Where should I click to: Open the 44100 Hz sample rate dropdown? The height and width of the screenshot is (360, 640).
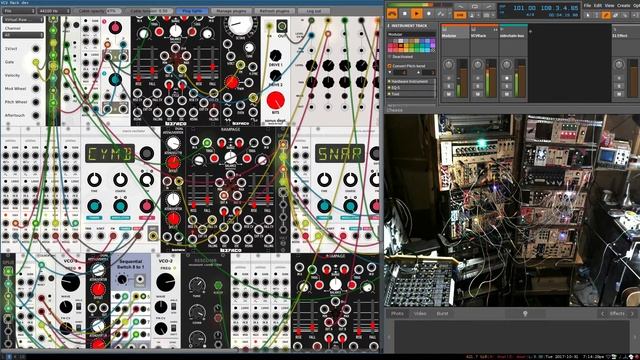54,11
